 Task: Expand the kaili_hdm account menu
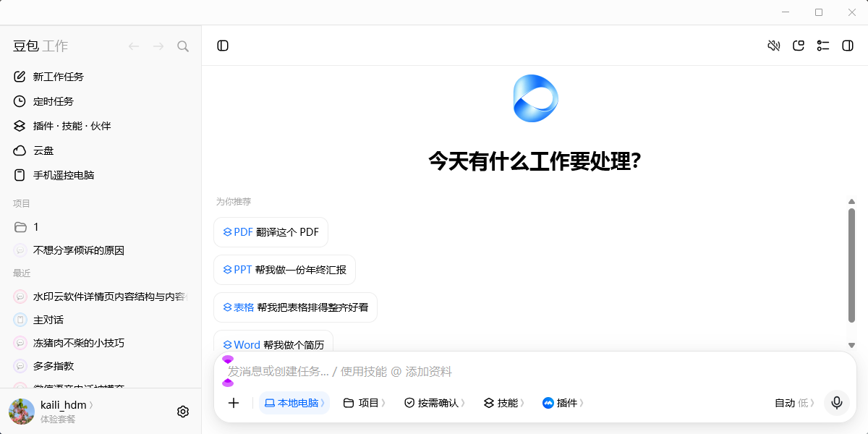coord(67,405)
